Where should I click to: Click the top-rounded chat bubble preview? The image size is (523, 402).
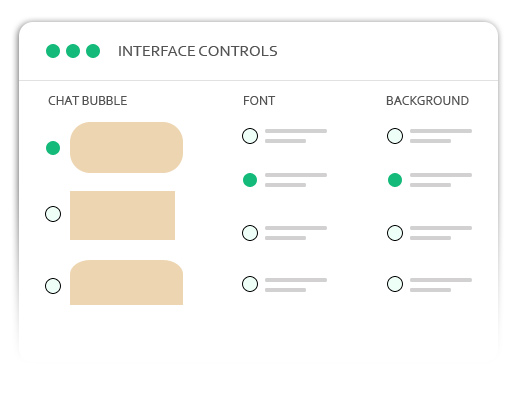[126, 282]
